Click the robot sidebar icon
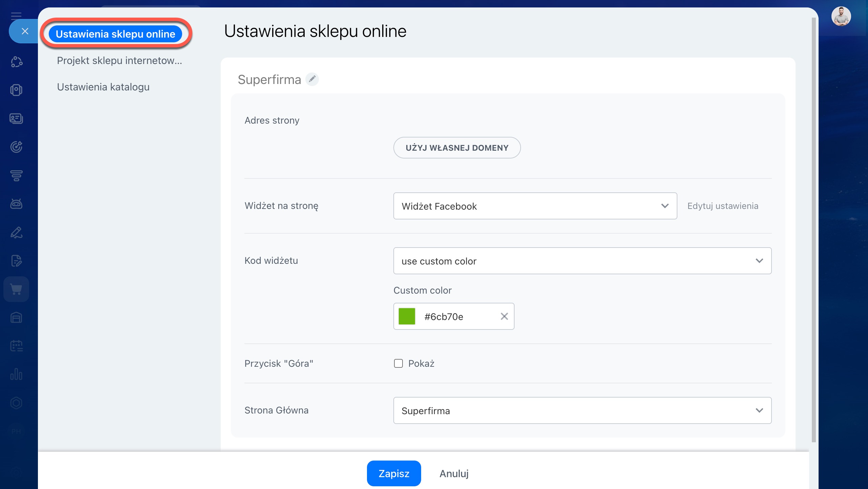 pos(16,204)
